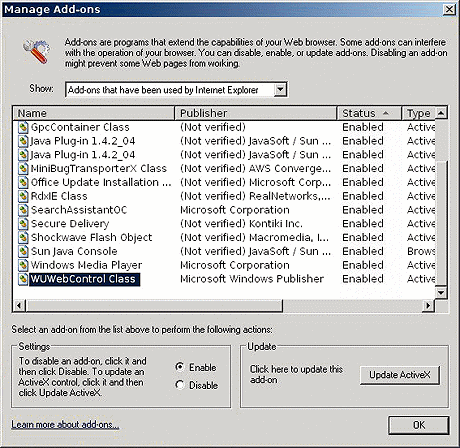460x448 pixels.
Task: Sort list by Status column header
Action: tap(369, 113)
